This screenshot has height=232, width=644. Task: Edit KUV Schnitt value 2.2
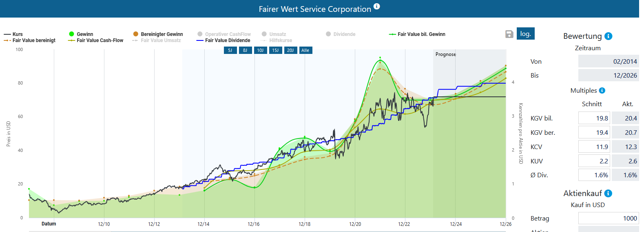(x=594, y=161)
